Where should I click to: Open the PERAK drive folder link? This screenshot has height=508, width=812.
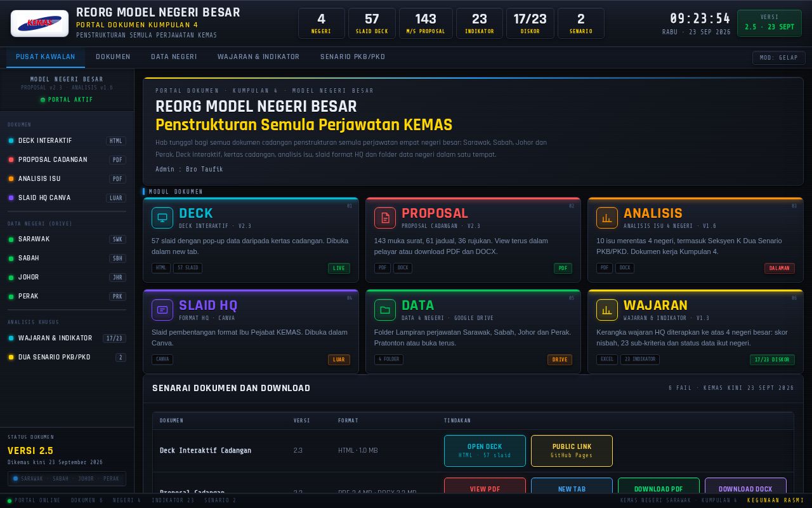click(x=67, y=297)
